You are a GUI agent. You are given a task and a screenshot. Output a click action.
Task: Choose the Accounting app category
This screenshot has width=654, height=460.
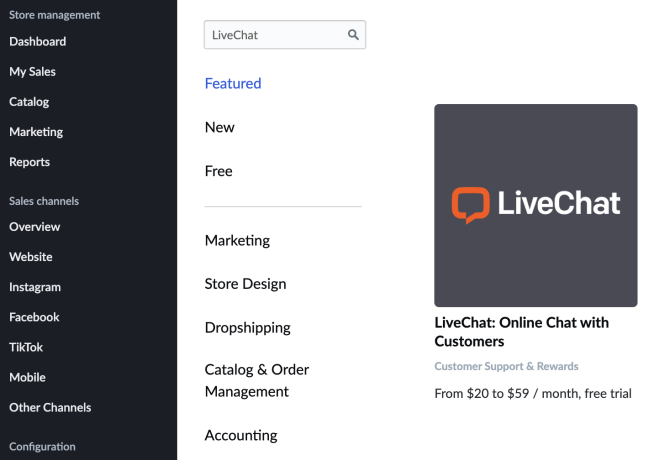(x=241, y=435)
